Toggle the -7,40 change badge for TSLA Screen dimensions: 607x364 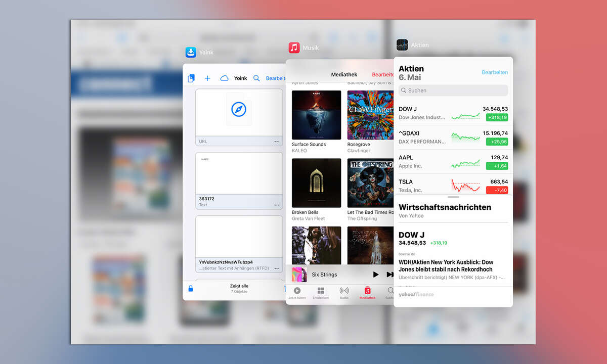click(497, 190)
